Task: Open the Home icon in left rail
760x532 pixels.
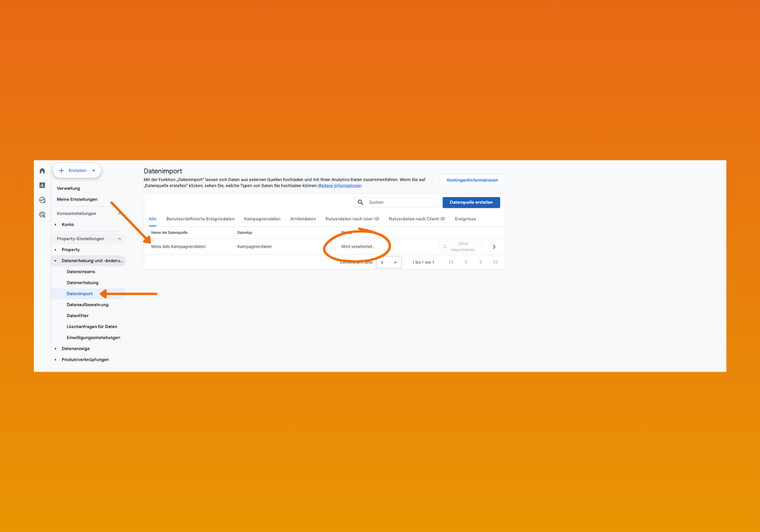Action: (42, 171)
